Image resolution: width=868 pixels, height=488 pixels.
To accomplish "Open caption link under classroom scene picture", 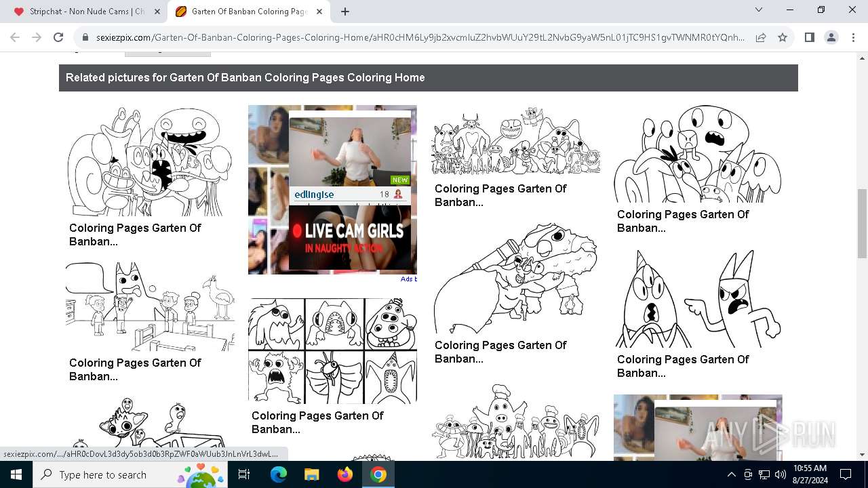I will coord(135,369).
